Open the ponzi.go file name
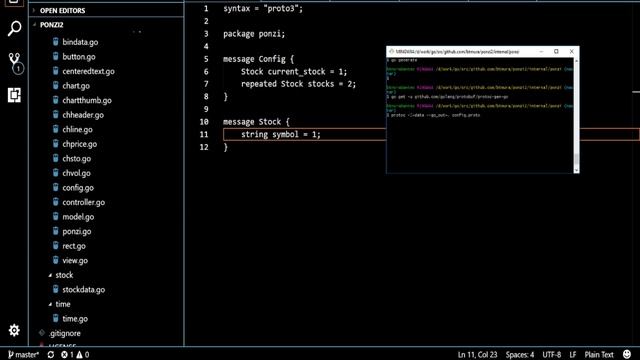640x360 pixels. tap(77, 231)
